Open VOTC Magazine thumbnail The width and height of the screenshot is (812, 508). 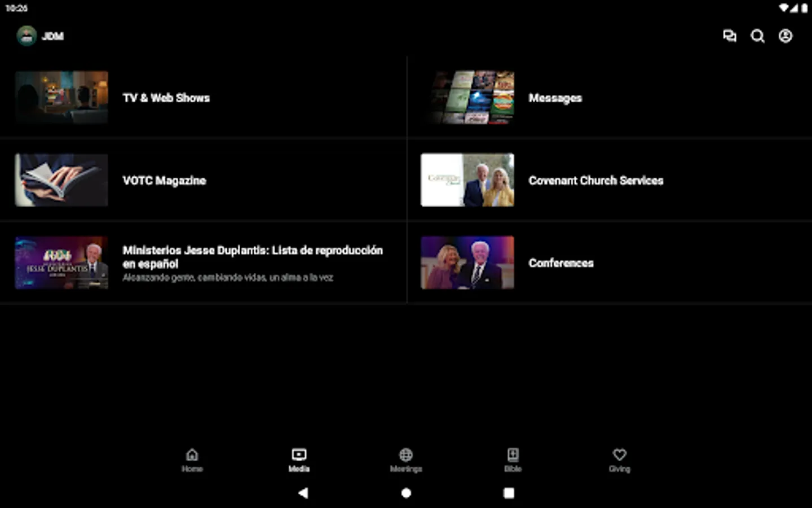click(x=61, y=180)
